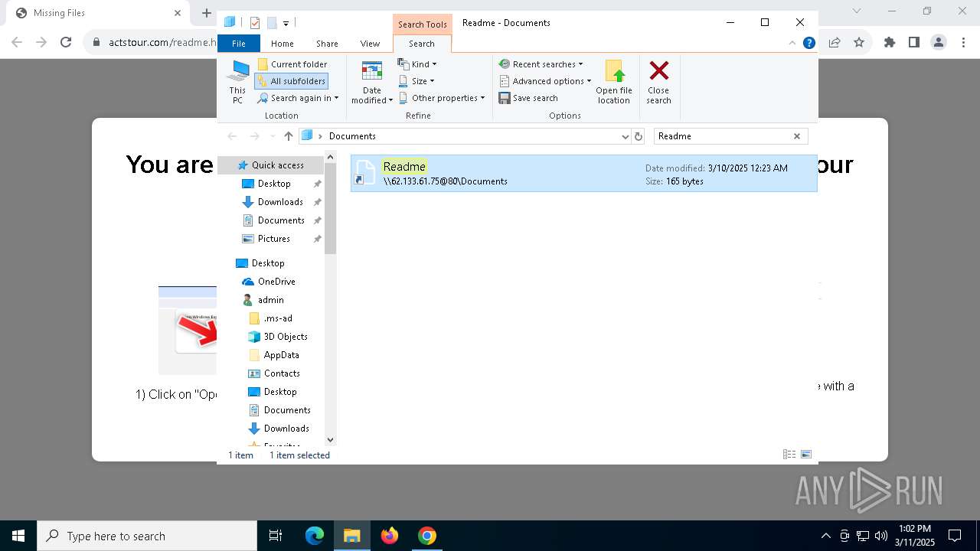Open Customize Quick Access Toolbar dropdown
The height and width of the screenshot is (551, 980).
(x=286, y=24)
